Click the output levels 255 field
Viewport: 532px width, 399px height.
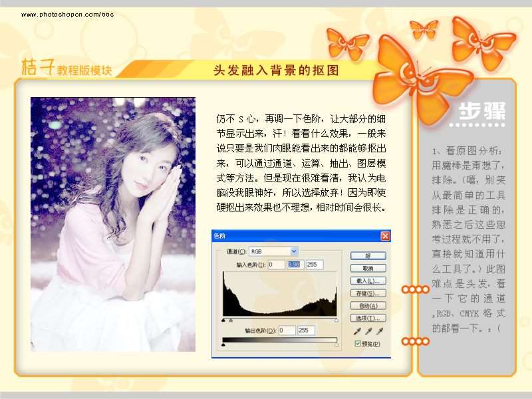pyautogui.click(x=307, y=331)
